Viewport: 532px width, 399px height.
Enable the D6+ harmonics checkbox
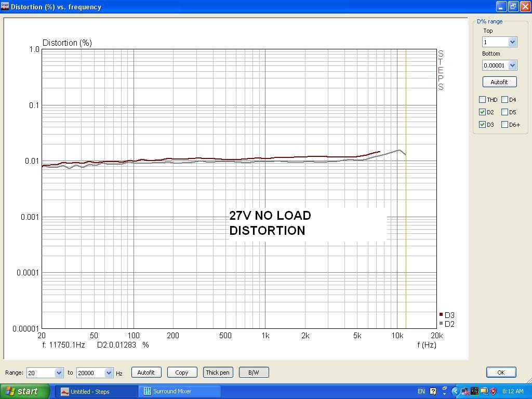tap(504, 125)
